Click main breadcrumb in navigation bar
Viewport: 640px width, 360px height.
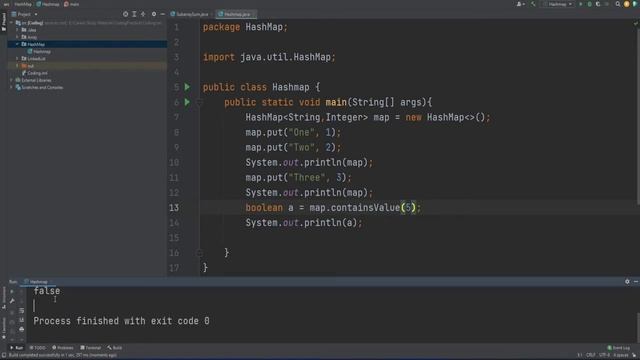coord(72,4)
